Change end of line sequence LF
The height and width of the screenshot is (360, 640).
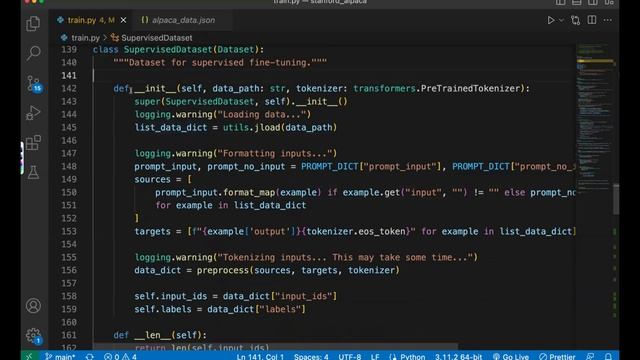pos(375,356)
